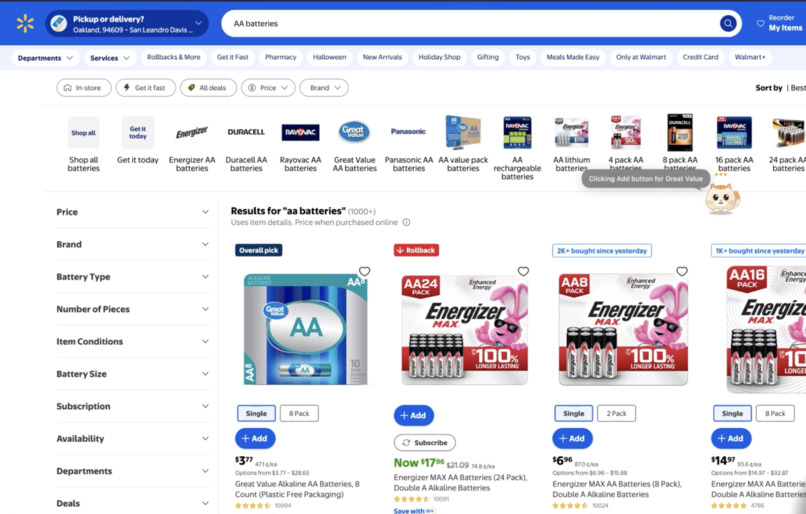The width and height of the screenshot is (806, 514).
Task: Open the Pickup or delivery dropdown
Action: pos(127,24)
